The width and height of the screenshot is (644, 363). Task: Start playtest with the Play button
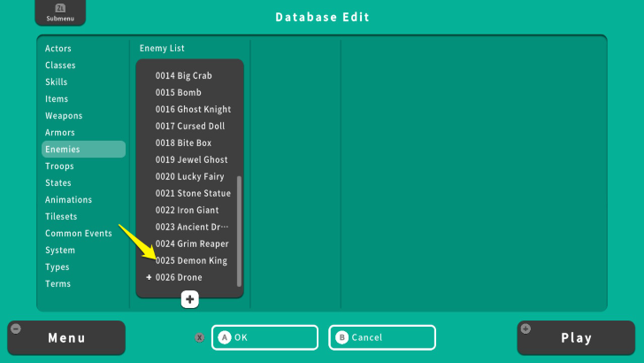(x=576, y=338)
